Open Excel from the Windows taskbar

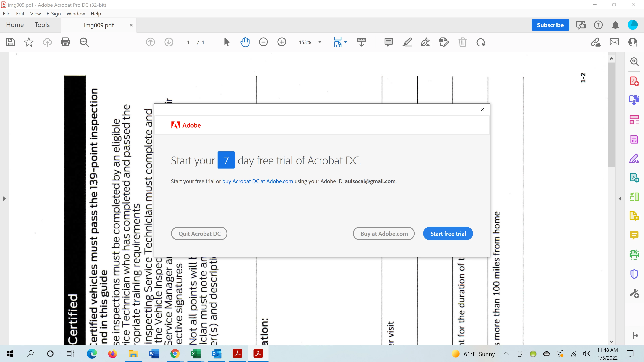tap(196, 354)
